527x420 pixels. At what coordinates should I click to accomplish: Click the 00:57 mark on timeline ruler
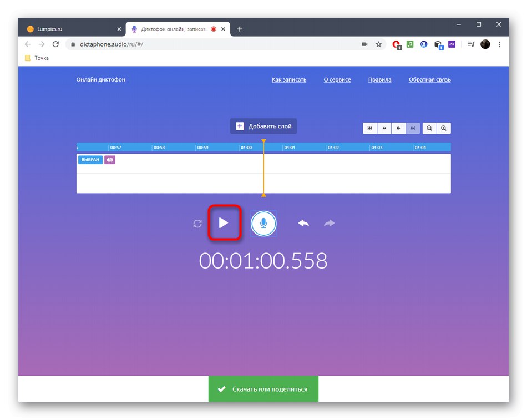coord(115,148)
